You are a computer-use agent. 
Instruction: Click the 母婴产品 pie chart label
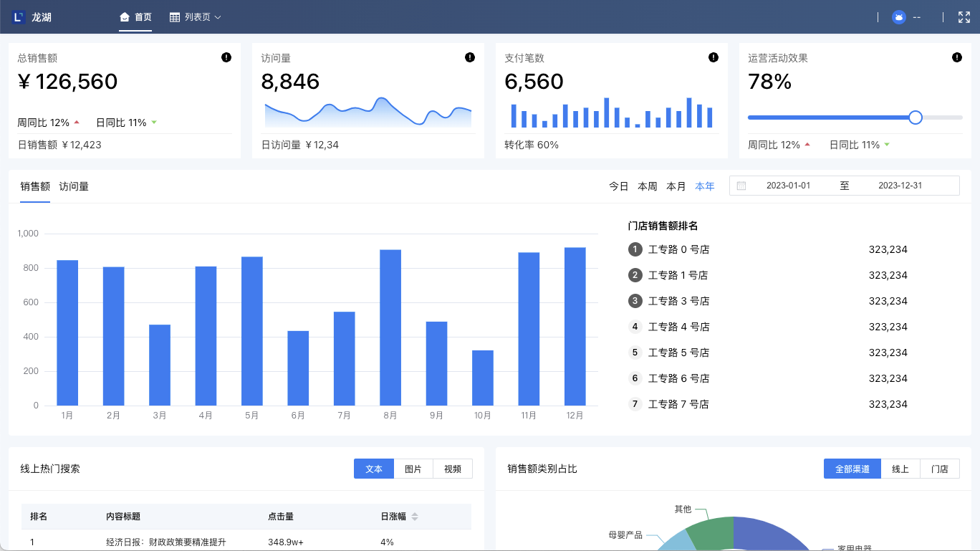tap(625, 535)
